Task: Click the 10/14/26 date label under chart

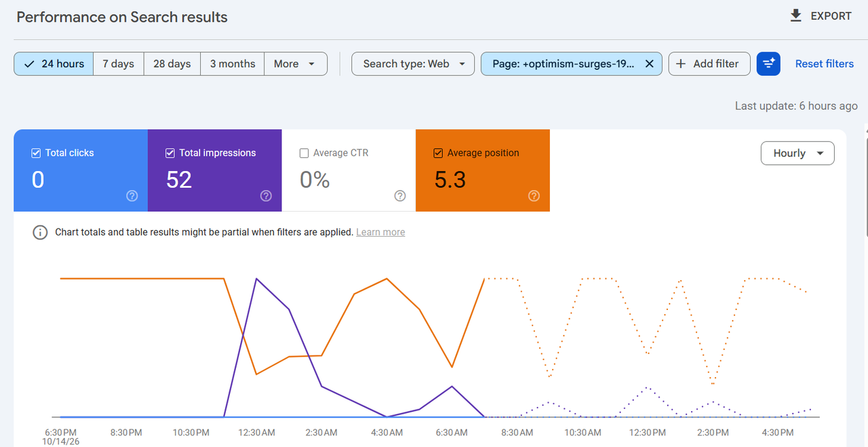Action: (x=60, y=442)
